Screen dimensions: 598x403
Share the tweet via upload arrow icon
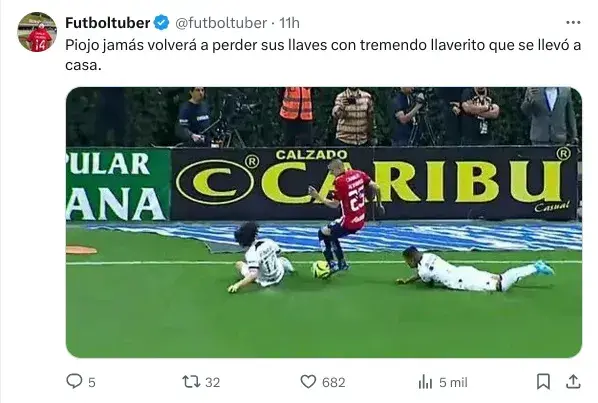point(573,381)
